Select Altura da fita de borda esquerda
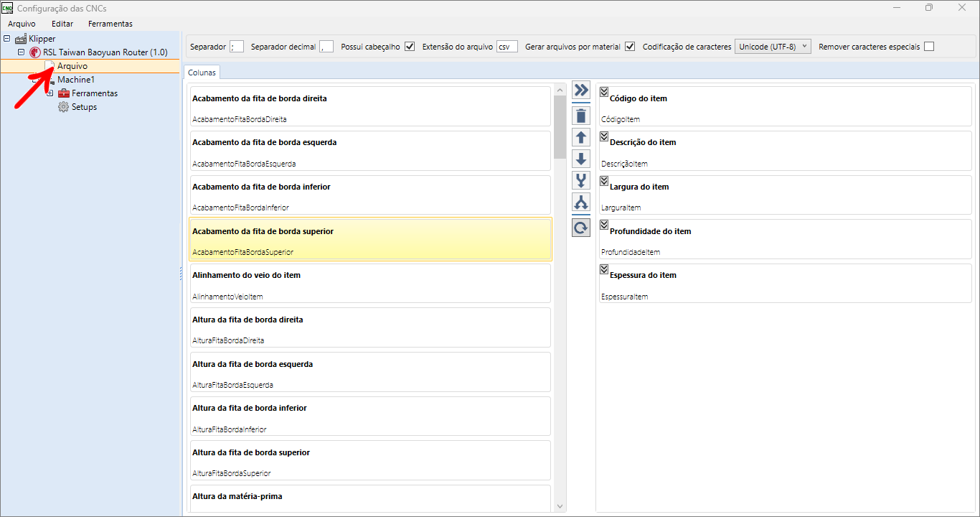Screen dimensions: 980x517 click(x=370, y=372)
